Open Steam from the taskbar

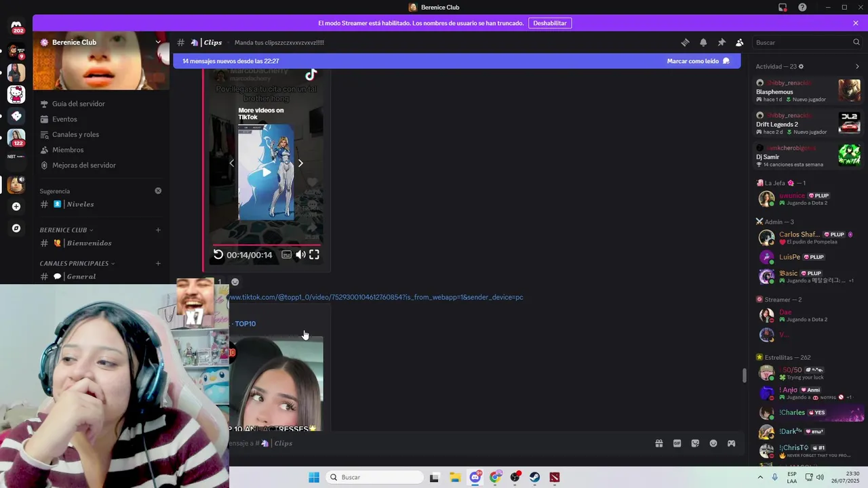(535, 477)
